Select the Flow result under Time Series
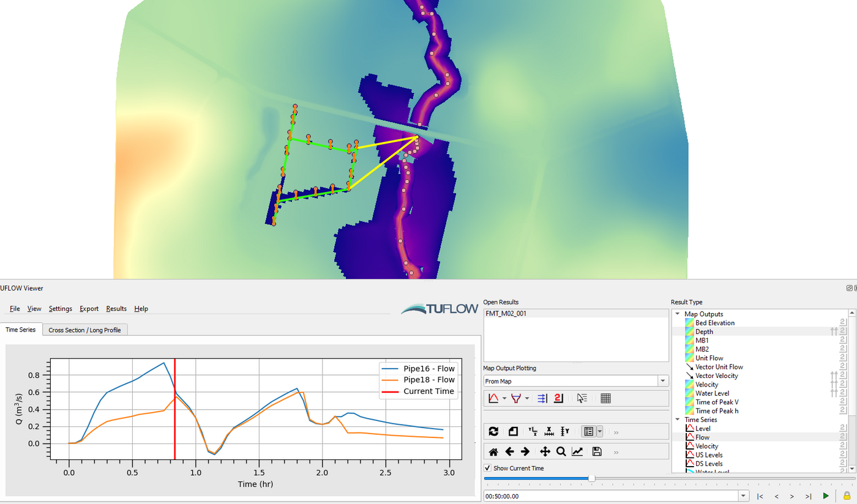The height and width of the screenshot is (504, 857). [702, 437]
